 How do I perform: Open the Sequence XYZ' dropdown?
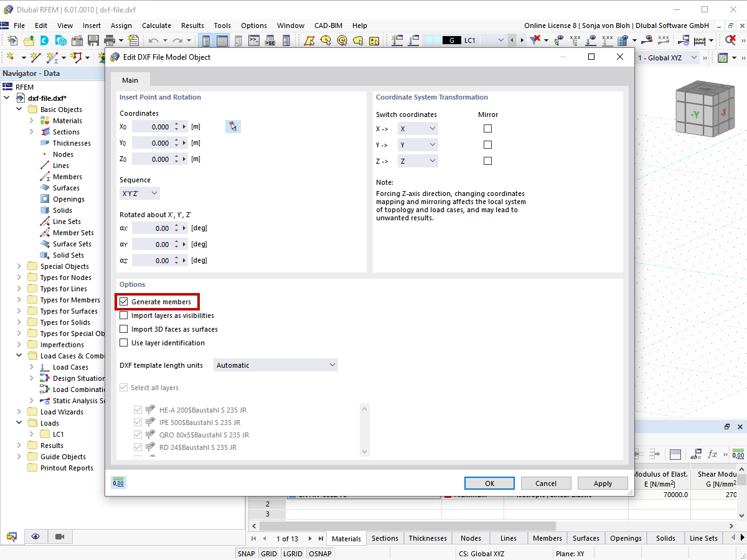pyautogui.click(x=139, y=193)
